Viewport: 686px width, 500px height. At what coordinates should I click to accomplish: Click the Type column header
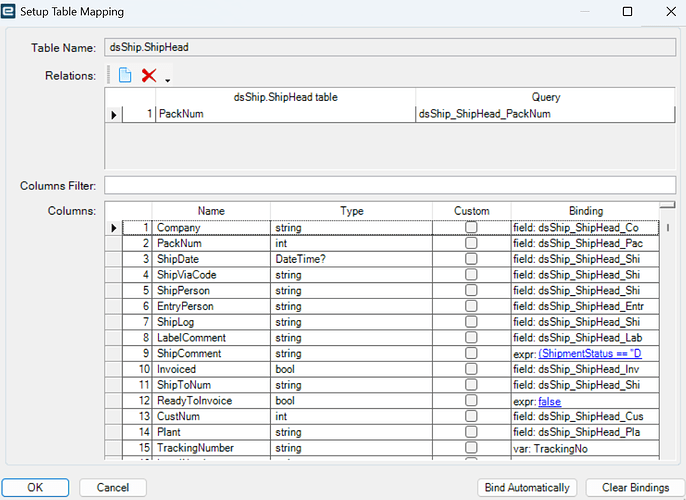click(x=351, y=211)
